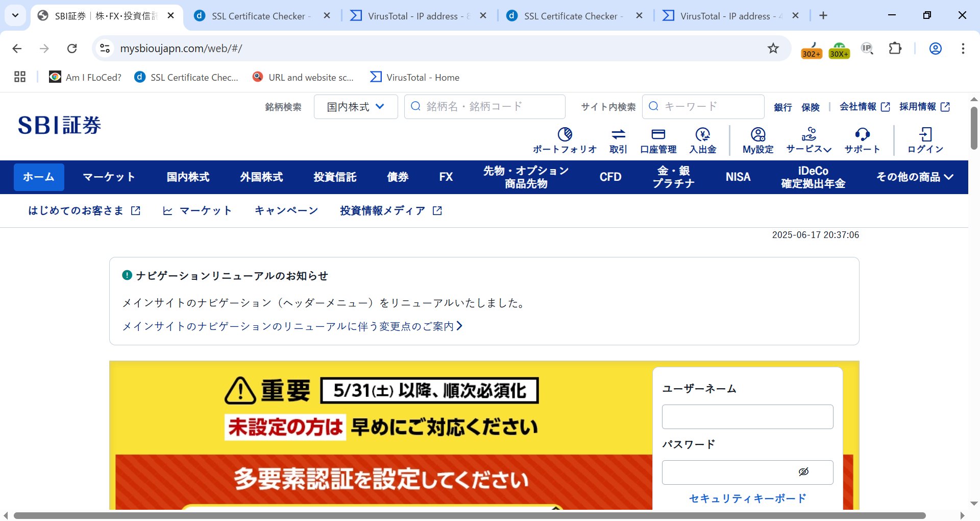Select the 投資信託 menu item
Screen dimensions: 980x521
click(335, 177)
